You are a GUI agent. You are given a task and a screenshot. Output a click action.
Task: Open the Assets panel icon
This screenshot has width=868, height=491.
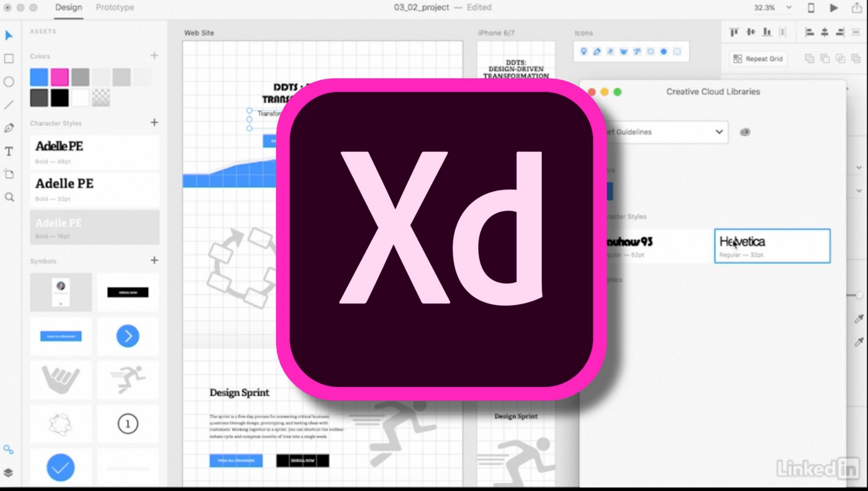coord(8,449)
